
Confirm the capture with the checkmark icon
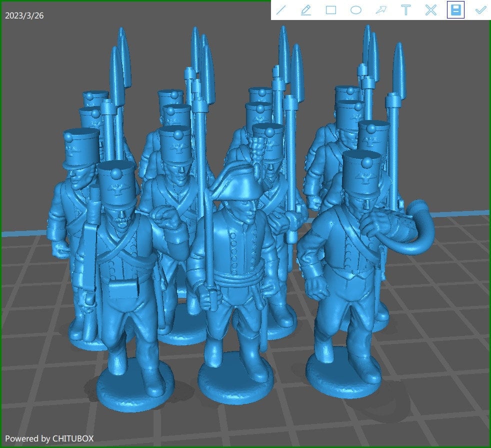[480, 10]
